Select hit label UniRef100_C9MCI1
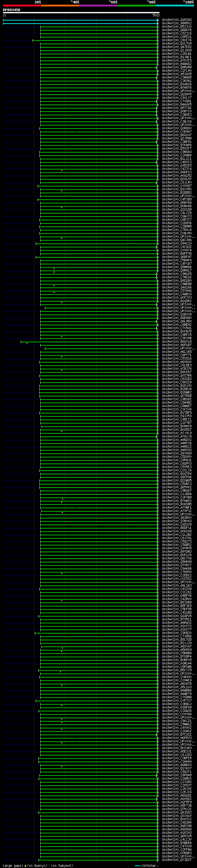Screen dimensions: 197x868 tap(176, 419)
